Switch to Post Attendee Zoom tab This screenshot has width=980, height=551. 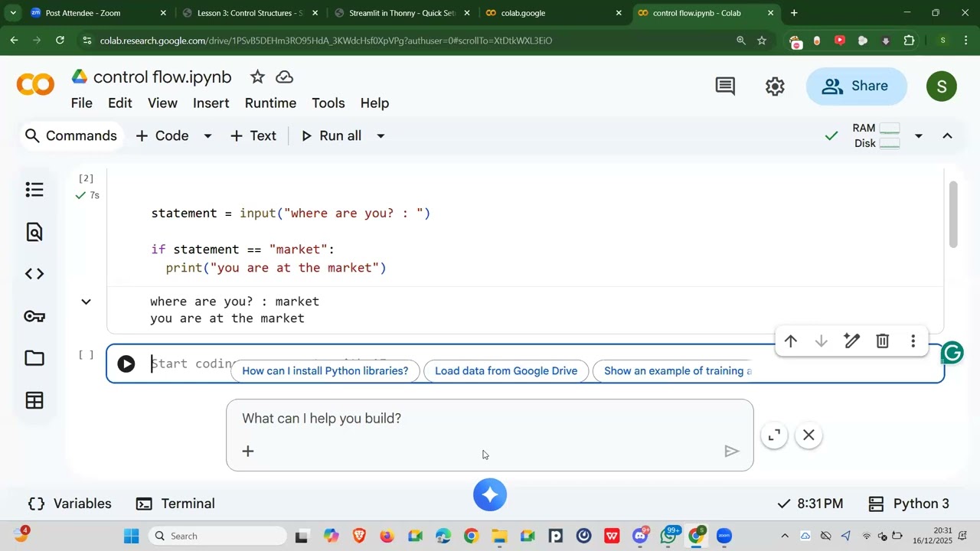point(97,13)
